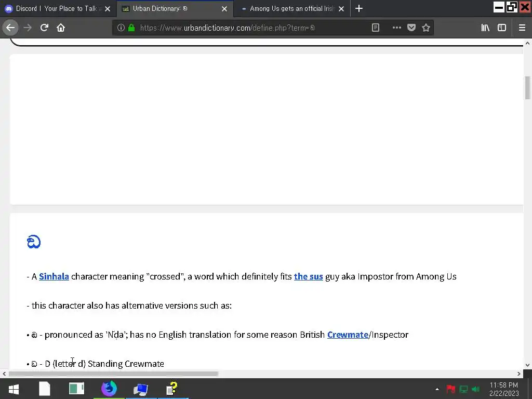Click the red flag tray icon
The width and height of the screenshot is (532, 399).
point(450,389)
